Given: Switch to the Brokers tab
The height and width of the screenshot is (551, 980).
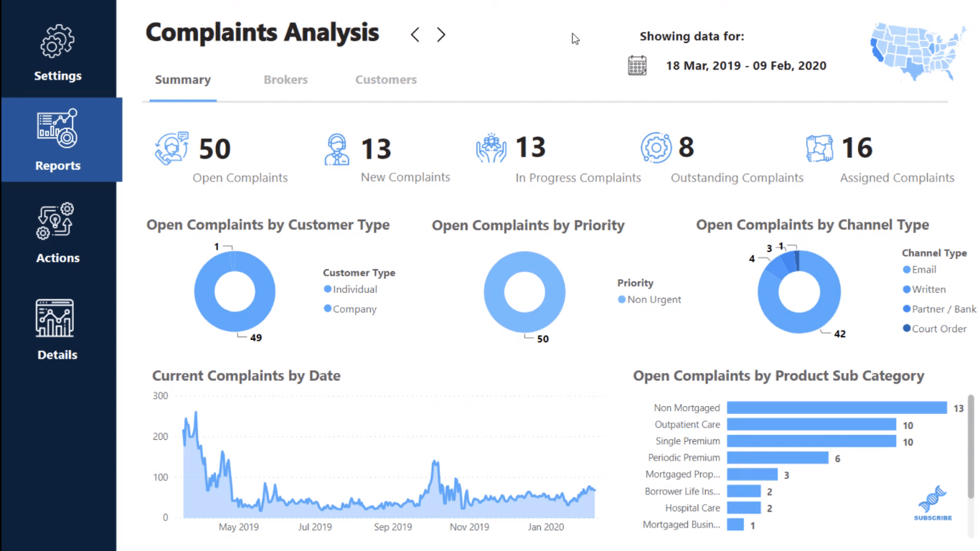Looking at the screenshot, I should pyautogui.click(x=286, y=80).
